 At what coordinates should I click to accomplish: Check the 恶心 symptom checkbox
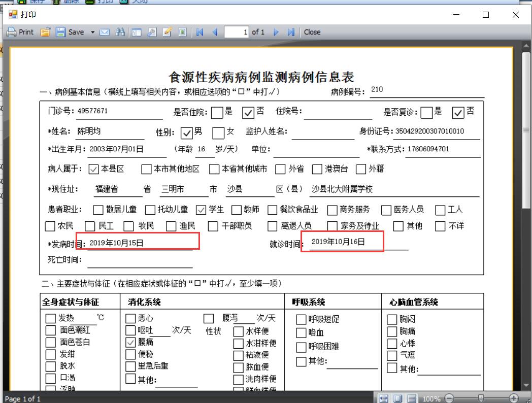130,318
